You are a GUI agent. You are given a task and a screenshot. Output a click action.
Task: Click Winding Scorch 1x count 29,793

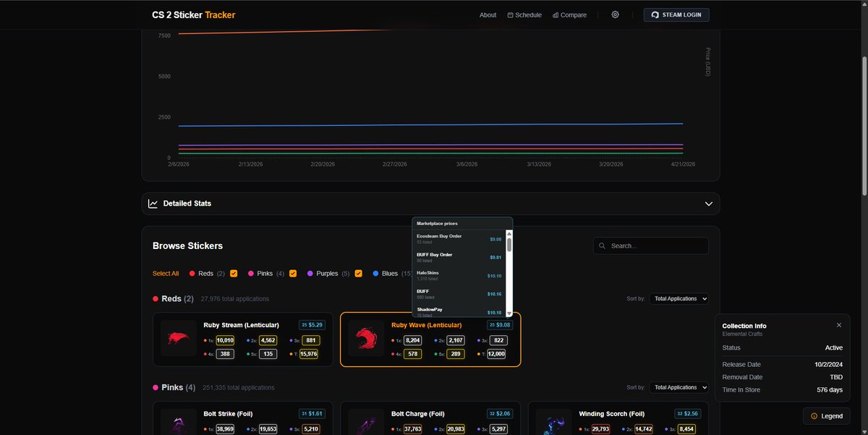[600, 428]
